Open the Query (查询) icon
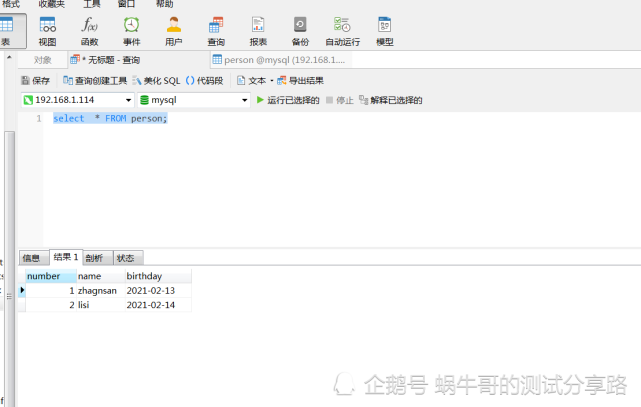The image size is (641, 407). coord(216,31)
